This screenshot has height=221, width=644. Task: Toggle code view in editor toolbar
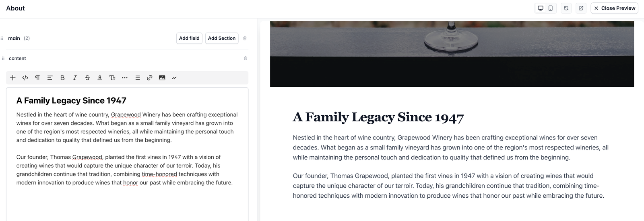(x=25, y=78)
